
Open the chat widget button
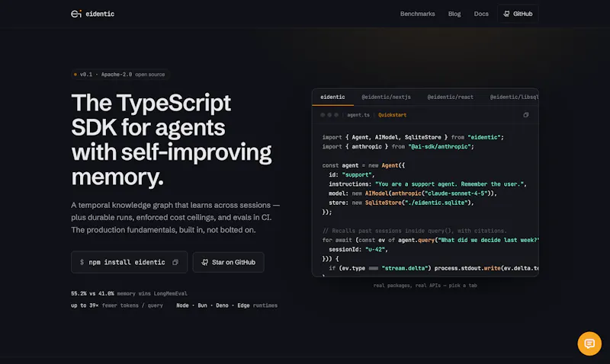pyautogui.click(x=589, y=343)
